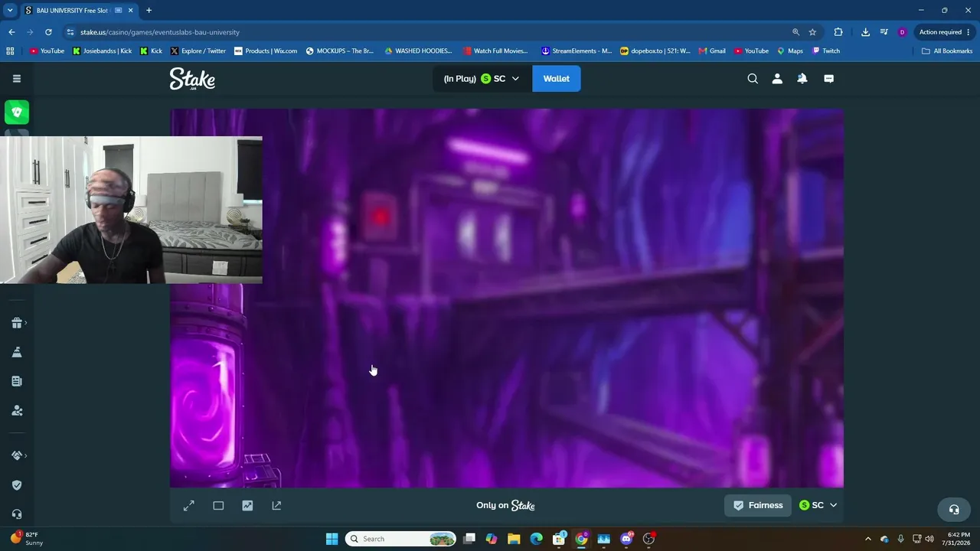The image size is (980, 551).
Task: Go back to previous page
Action: point(11,32)
